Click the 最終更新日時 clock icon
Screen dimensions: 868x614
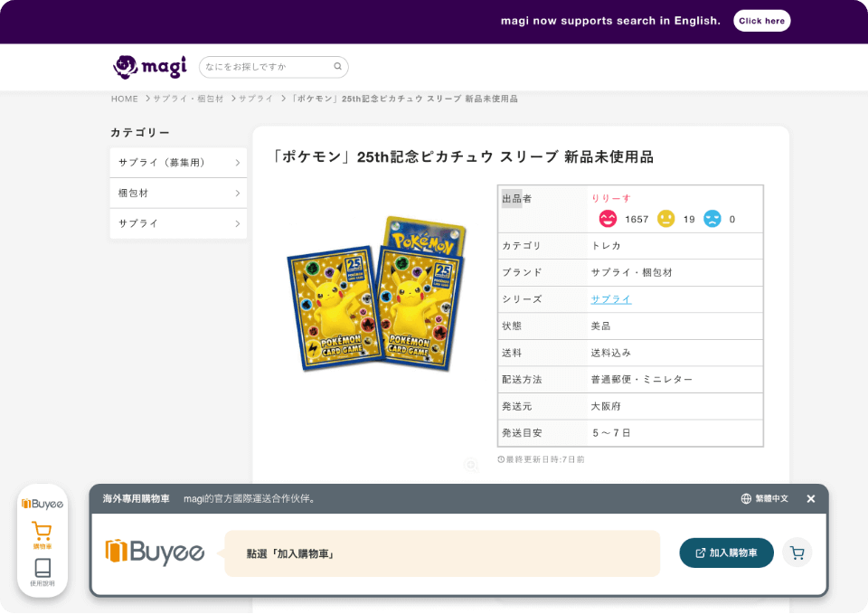tap(501, 459)
